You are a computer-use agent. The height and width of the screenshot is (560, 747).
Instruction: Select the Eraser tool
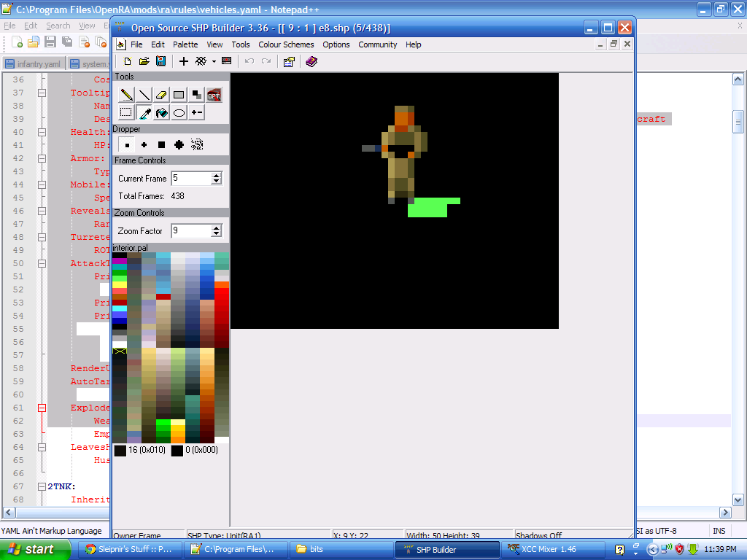161,95
